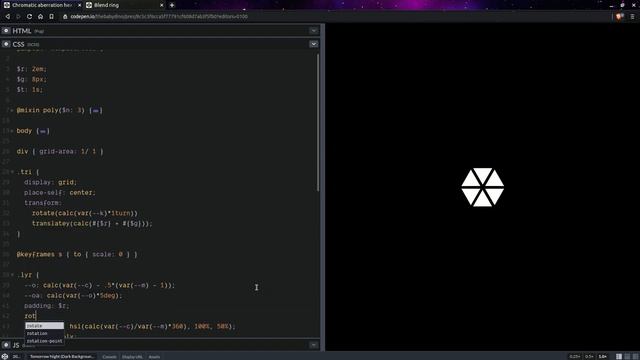Select editors-left layout icon
Screen dimensions: 640x360
[x=619, y=357]
